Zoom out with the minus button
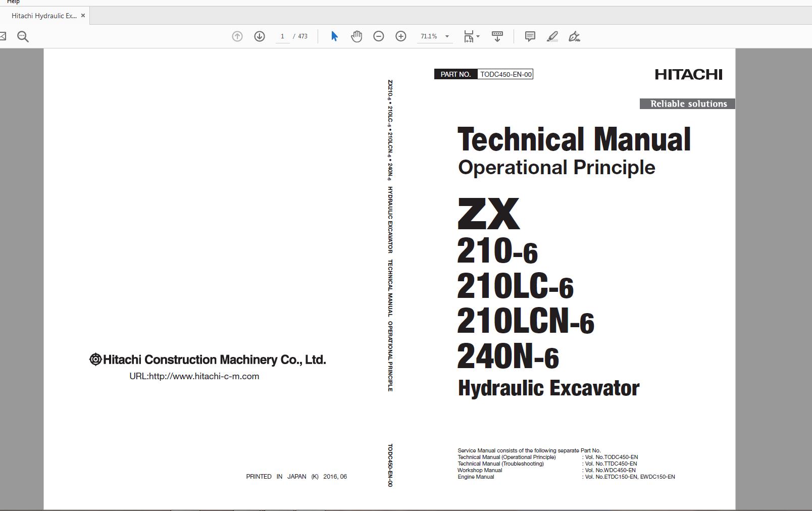Image resolution: width=812 pixels, height=511 pixels. tap(379, 36)
